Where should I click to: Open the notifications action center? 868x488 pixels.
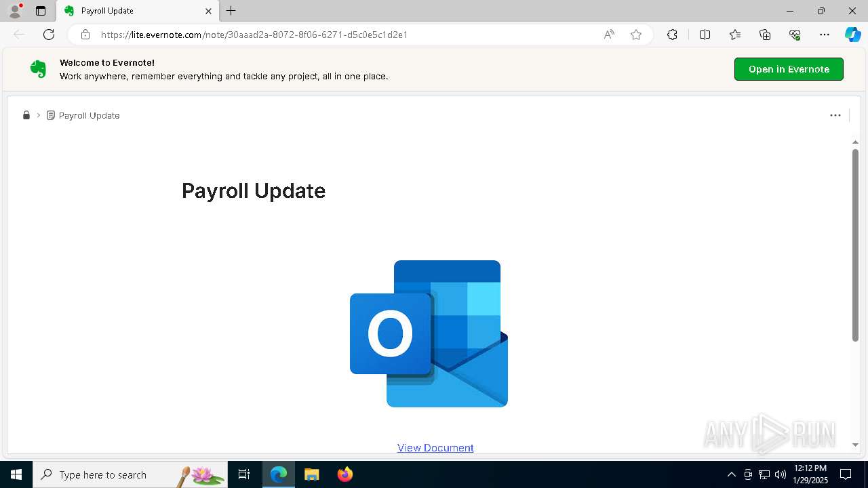tap(846, 474)
